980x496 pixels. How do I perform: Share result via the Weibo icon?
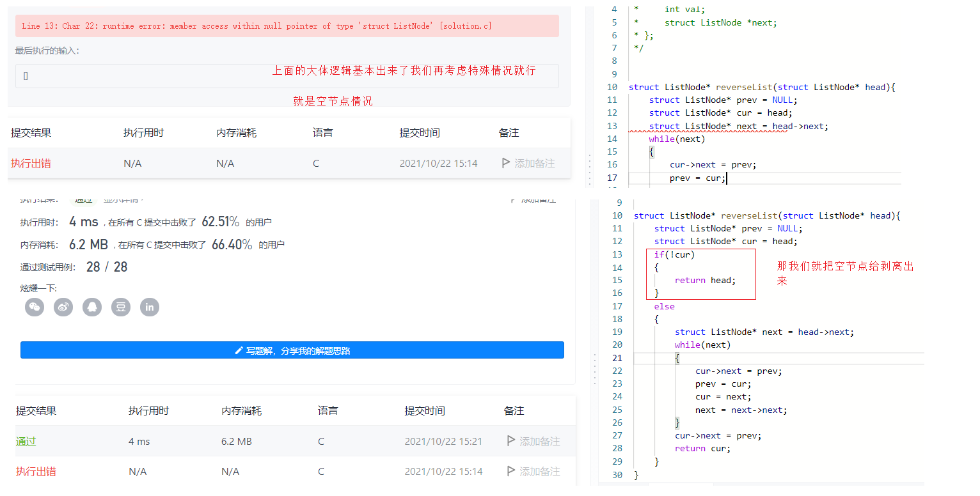pos(63,307)
